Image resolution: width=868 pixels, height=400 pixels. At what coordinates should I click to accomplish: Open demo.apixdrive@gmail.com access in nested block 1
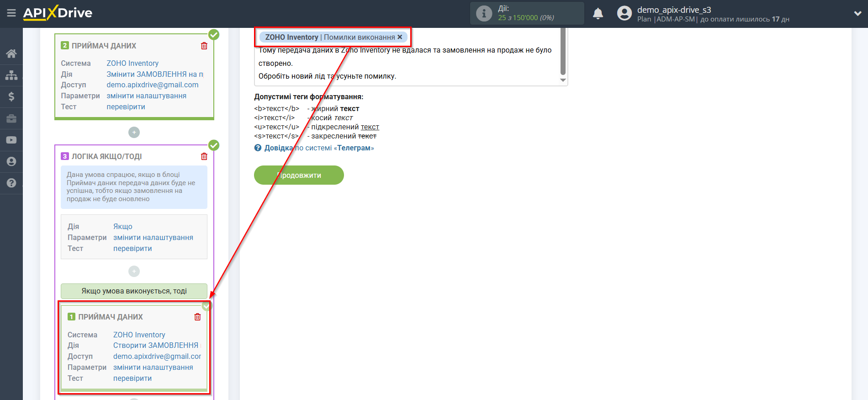coord(157,356)
